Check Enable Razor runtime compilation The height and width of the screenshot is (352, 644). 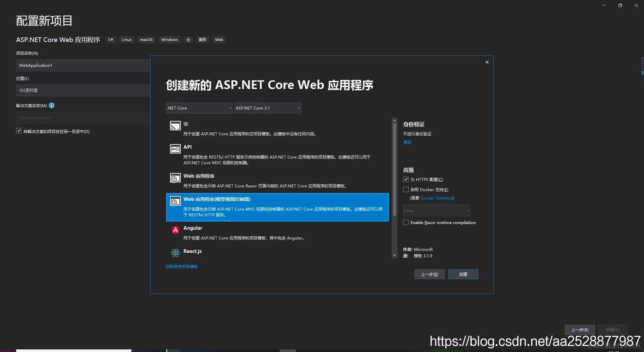coord(406,222)
